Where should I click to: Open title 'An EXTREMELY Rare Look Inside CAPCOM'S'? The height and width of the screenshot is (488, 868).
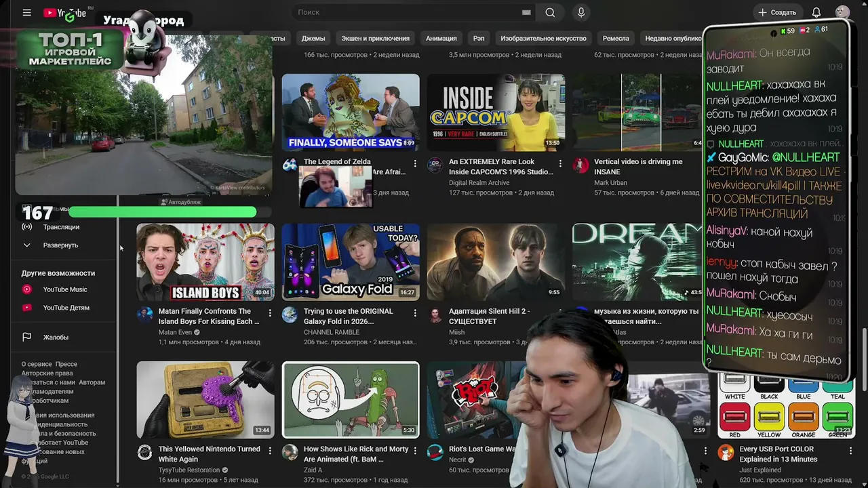coord(501,167)
